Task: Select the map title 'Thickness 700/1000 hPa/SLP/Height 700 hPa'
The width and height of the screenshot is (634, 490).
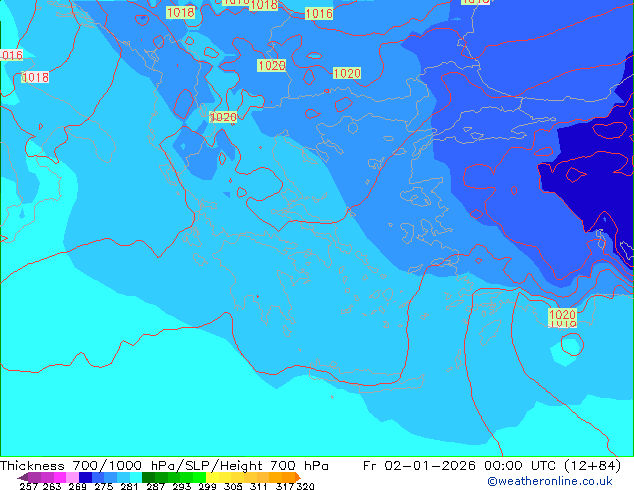Action: click(164, 466)
